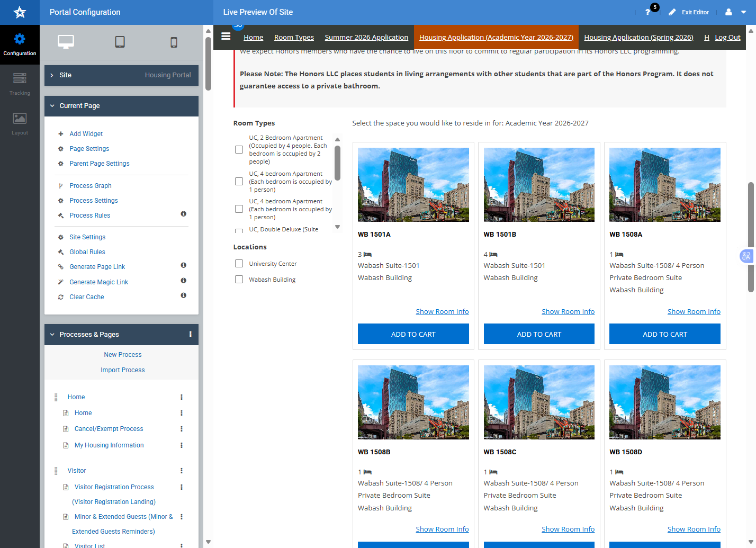Show info icon beside Process Rules
Viewport: 756px width, 548px height.
pos(183,214)
